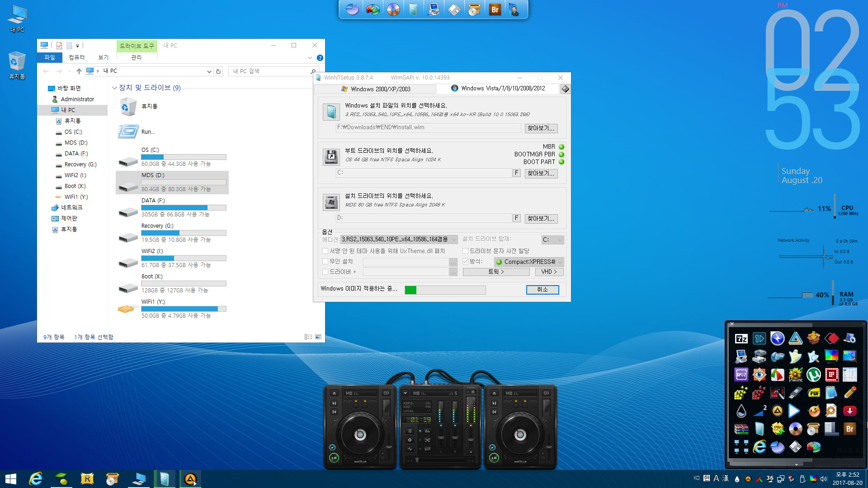The width and height of the screenshot is (868, 488).
Task: Switch to Windows 2000/XP/2003 tab
Action: pos(376,89)
